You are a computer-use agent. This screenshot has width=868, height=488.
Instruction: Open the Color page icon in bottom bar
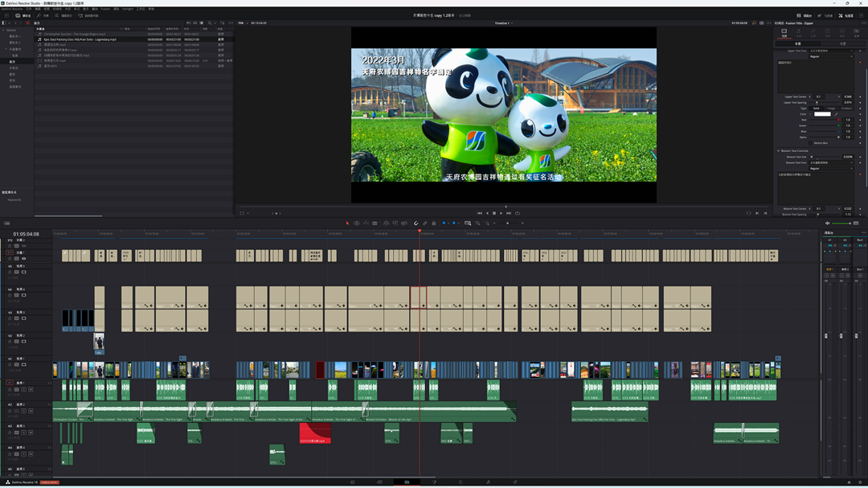(461, 482)
